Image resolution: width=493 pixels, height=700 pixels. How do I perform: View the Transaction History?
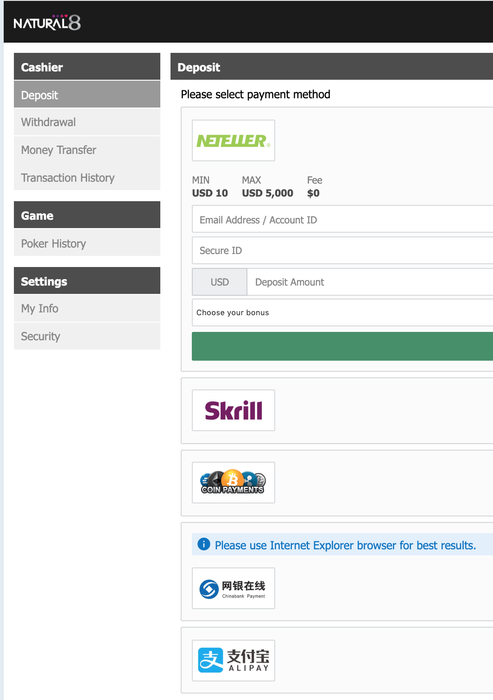(87, 177)
